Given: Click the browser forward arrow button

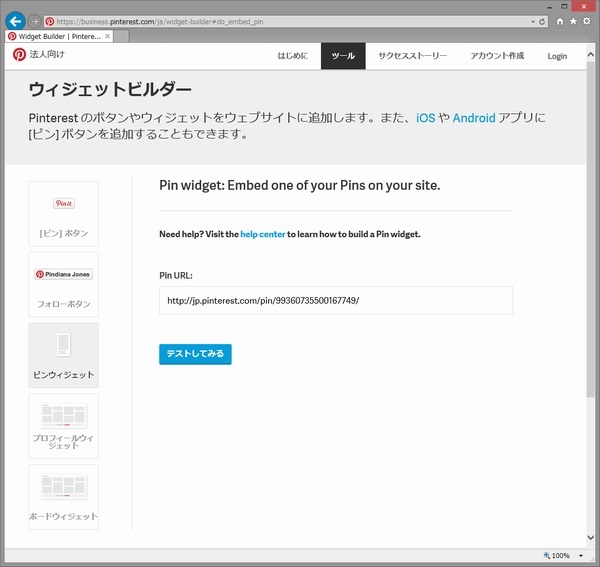Looking at the screenshot, I should [34, 21].
